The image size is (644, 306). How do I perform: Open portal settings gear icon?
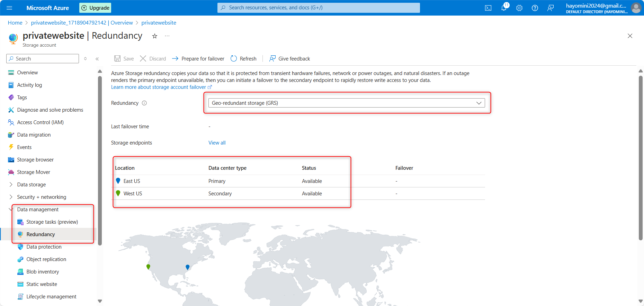519,8
